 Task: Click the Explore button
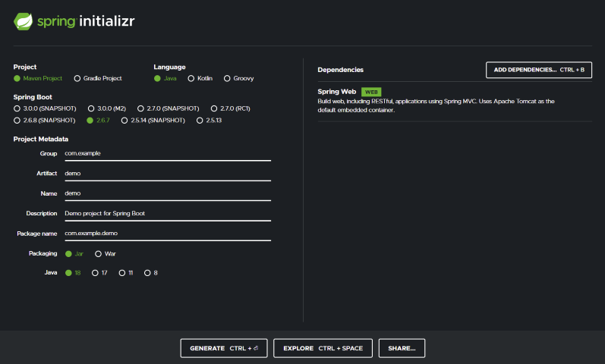(323, 348)
